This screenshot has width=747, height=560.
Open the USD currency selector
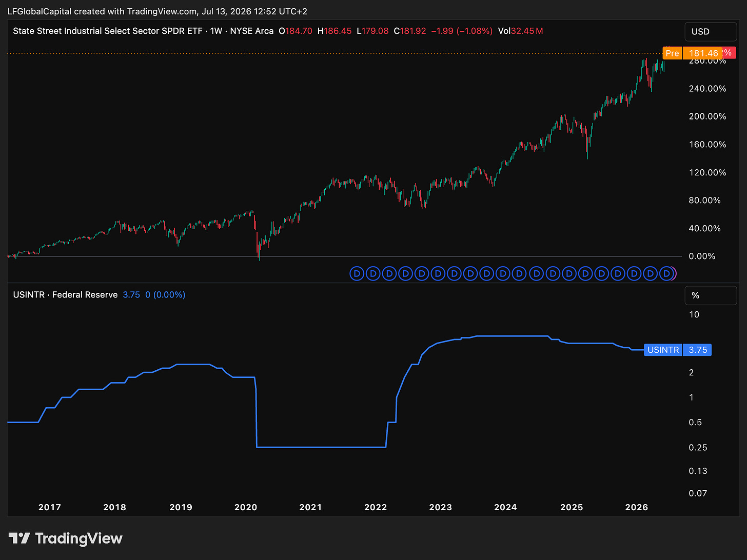point(711,31)
